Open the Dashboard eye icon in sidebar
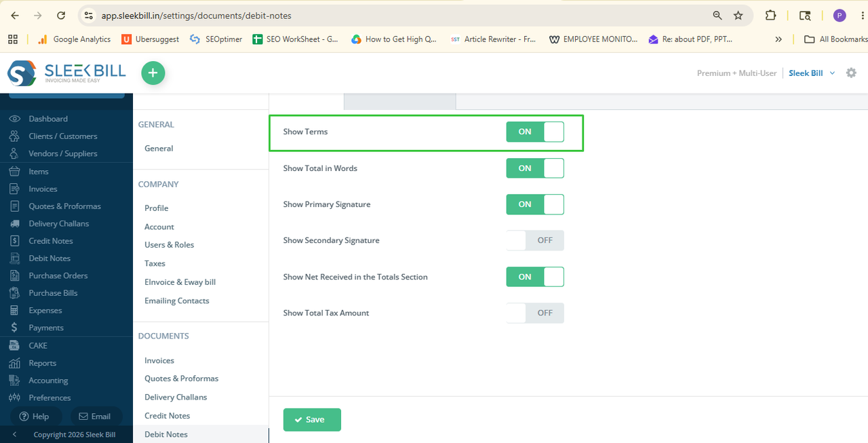Viewport: 868px width, 443px height. 14,119
